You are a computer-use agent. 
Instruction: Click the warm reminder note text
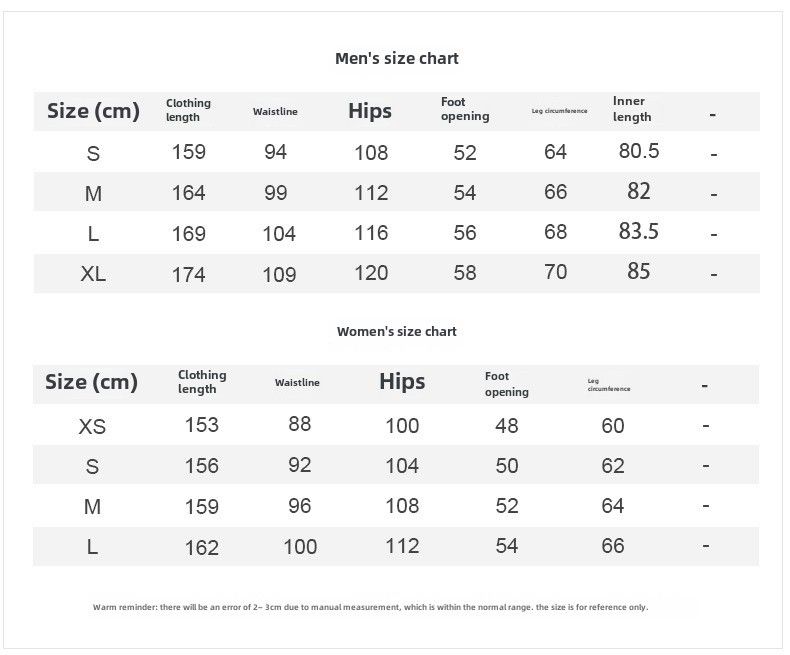pyautogui.click(x=370, y=607)
